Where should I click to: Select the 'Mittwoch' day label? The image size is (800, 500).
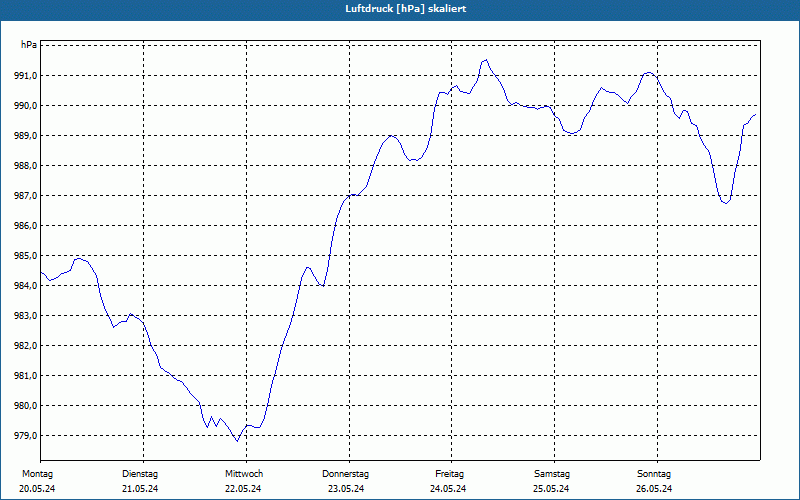pos(244,474)
